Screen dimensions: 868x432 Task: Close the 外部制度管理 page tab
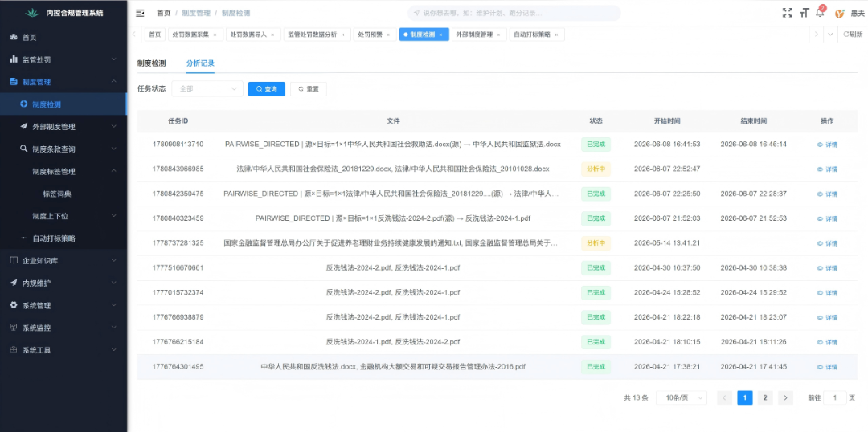click(498, 35)
